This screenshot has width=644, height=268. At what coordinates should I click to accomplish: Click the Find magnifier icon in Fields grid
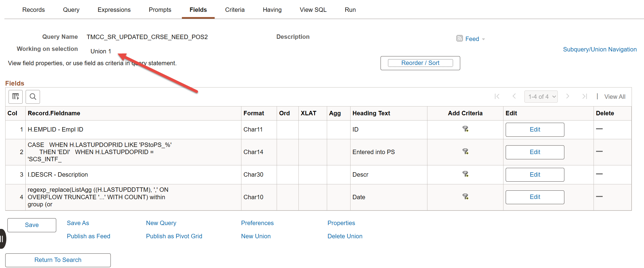(33, 97)
